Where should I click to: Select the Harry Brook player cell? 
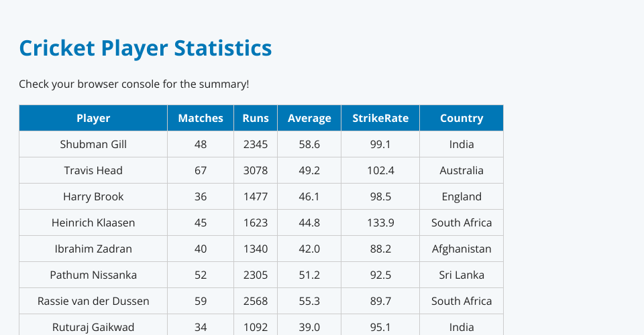93,196
